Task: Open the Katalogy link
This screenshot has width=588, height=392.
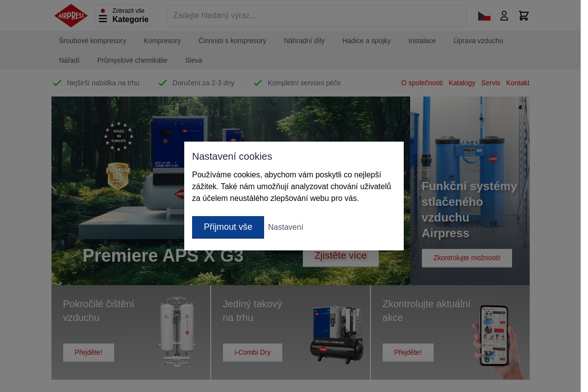Action: (x=462, y=83)
